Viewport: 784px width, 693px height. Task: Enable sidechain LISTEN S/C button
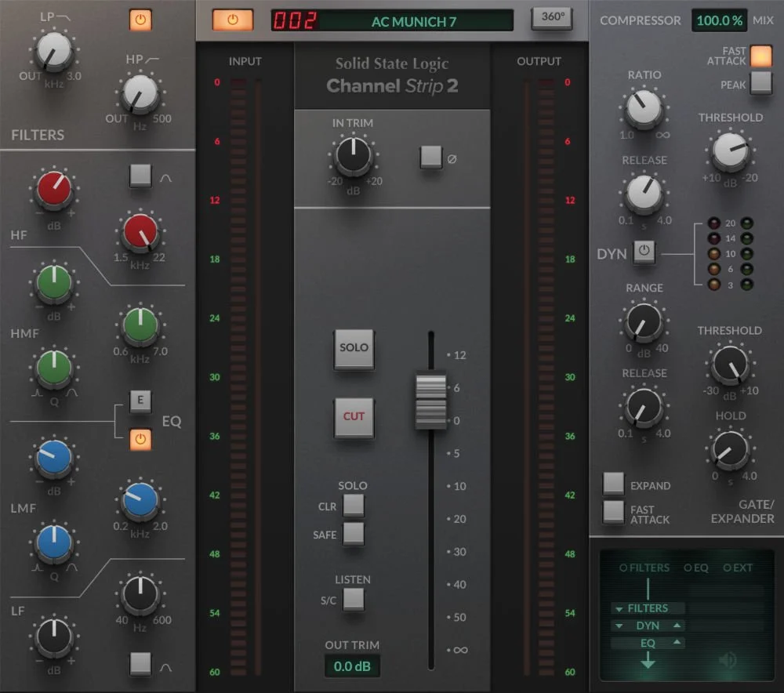pos(354,600)
